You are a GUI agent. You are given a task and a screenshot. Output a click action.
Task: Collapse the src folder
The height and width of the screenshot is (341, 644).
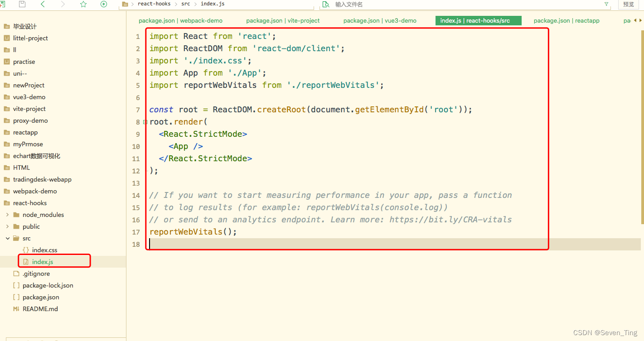pos(8,238)
